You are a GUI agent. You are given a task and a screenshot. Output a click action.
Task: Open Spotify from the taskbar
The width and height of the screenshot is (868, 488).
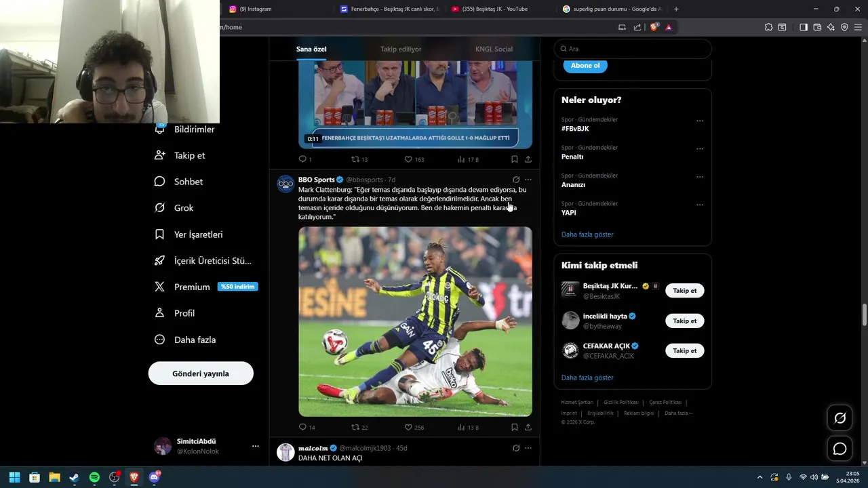[94, 477]
